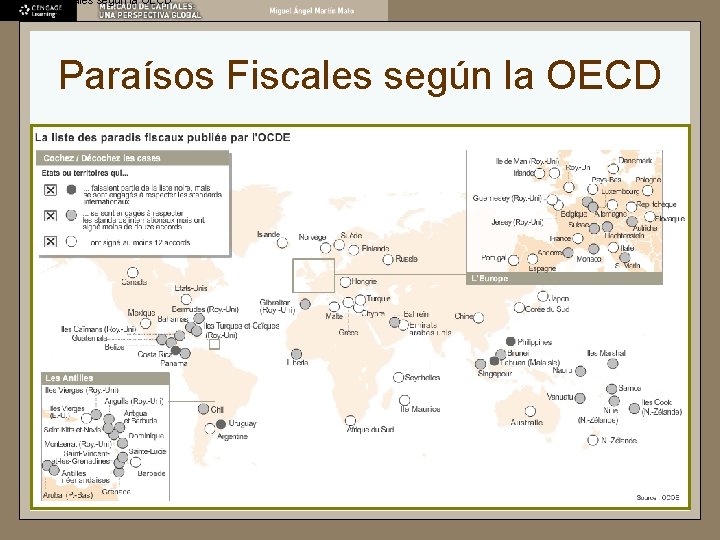Select the Iles Cook marker

(634, 408)
